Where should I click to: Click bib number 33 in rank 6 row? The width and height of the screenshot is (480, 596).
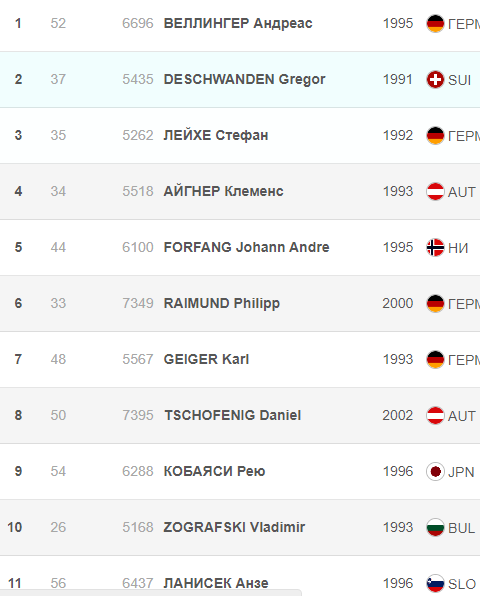pyautogui.click(x=58, y=303)
